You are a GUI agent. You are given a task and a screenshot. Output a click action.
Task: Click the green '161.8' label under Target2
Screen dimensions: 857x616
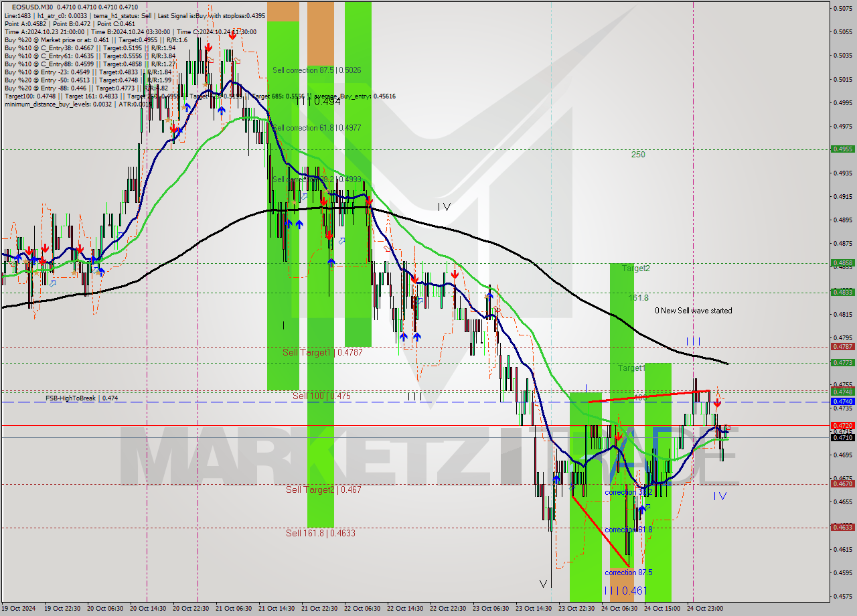click(639, 297)
